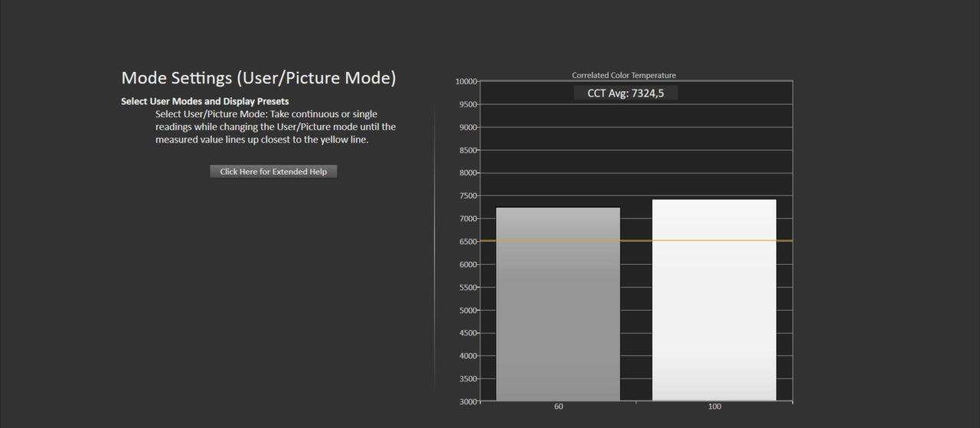The width and height of the screenshot is (980, 428).
Task: Click the 4000 value on vertical axis
Action: [467, 356]
